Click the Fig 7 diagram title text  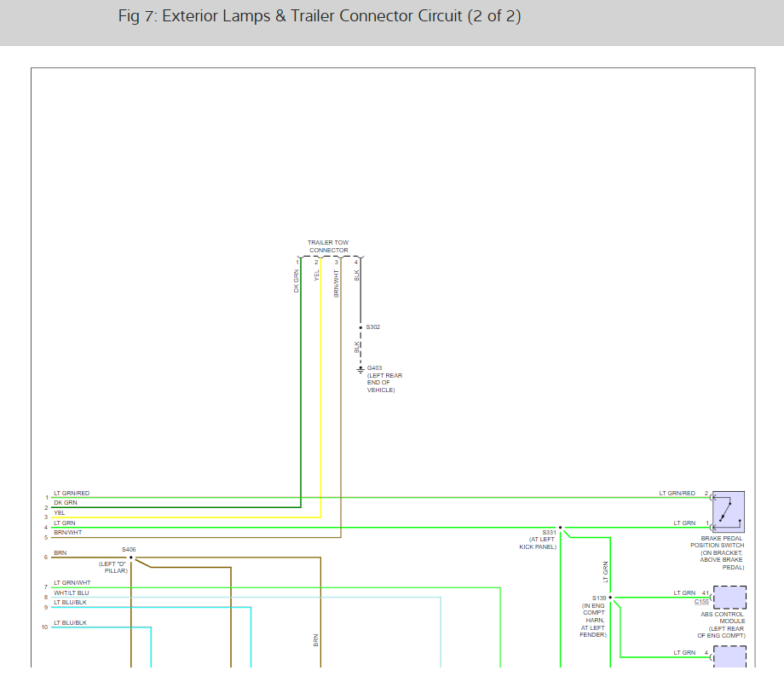(x=320, y=16)
